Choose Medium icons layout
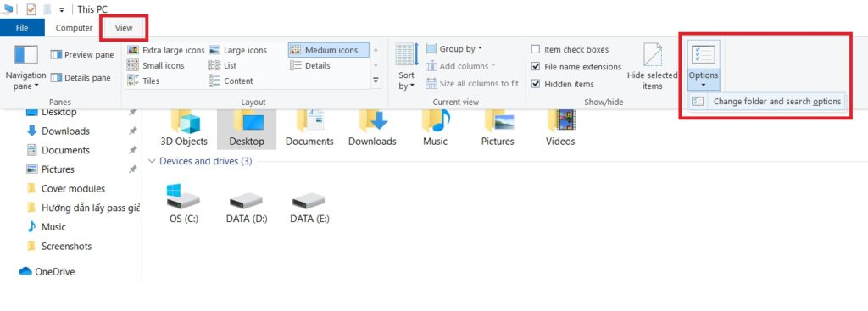The image size is (868, 311). click(x=328, y=50)
